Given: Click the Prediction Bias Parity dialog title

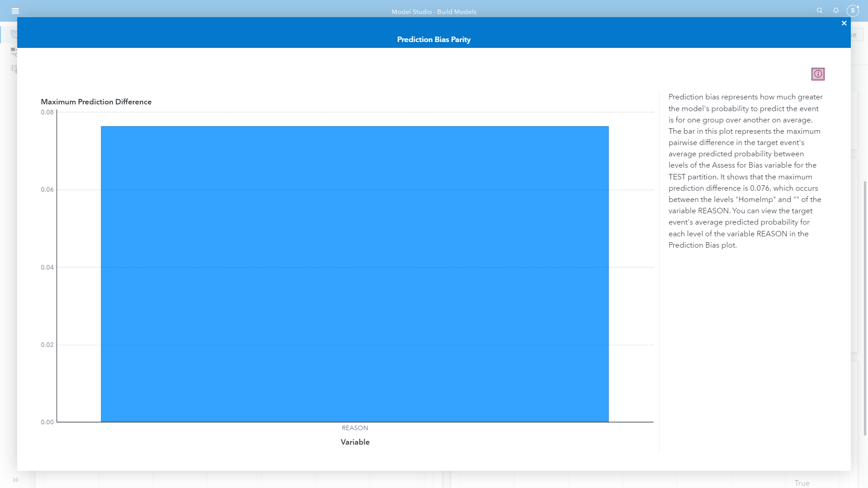Looking at the screenshot, I should pyautogui.click(x=434, y=39).
